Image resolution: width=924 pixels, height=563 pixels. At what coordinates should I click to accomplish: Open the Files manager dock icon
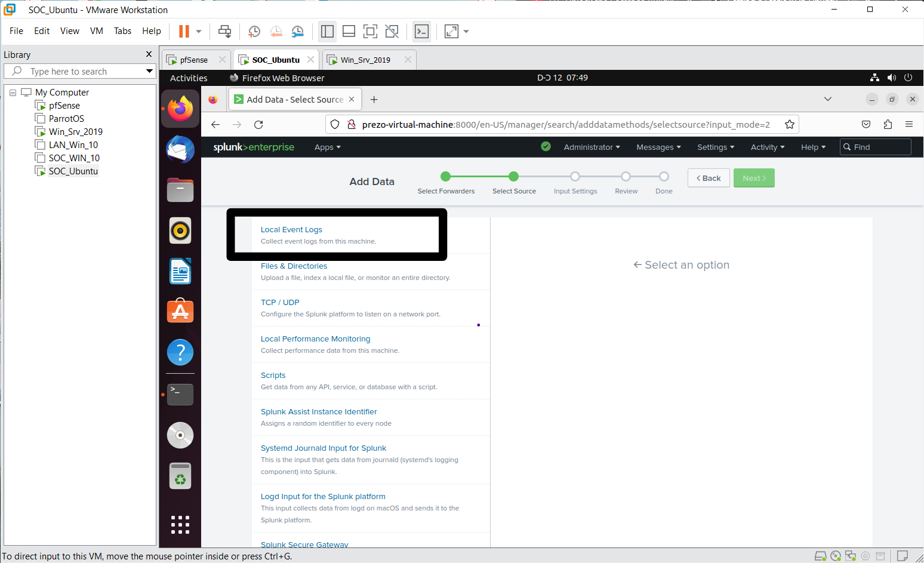point(180,190)
